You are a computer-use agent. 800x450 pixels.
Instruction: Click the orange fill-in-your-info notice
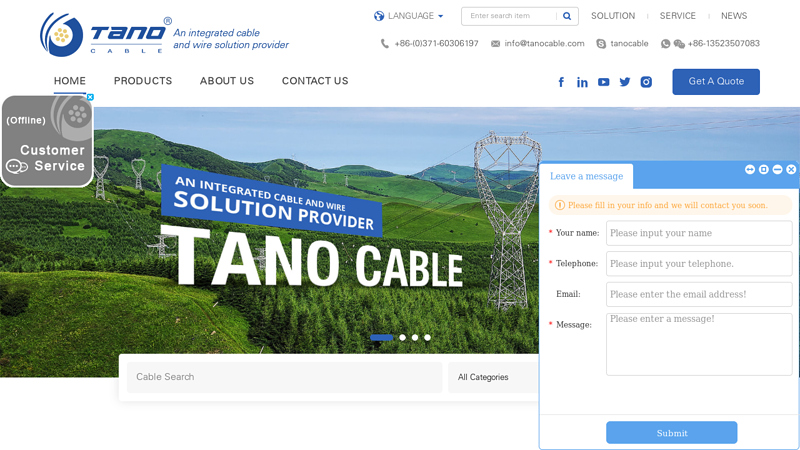(670, 206)
